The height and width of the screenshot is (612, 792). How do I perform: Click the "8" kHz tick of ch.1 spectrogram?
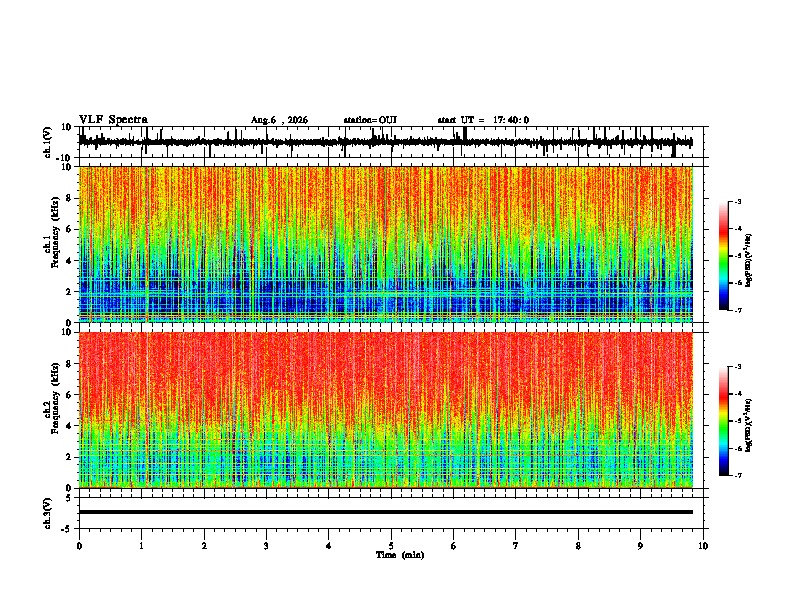point(70,198)
